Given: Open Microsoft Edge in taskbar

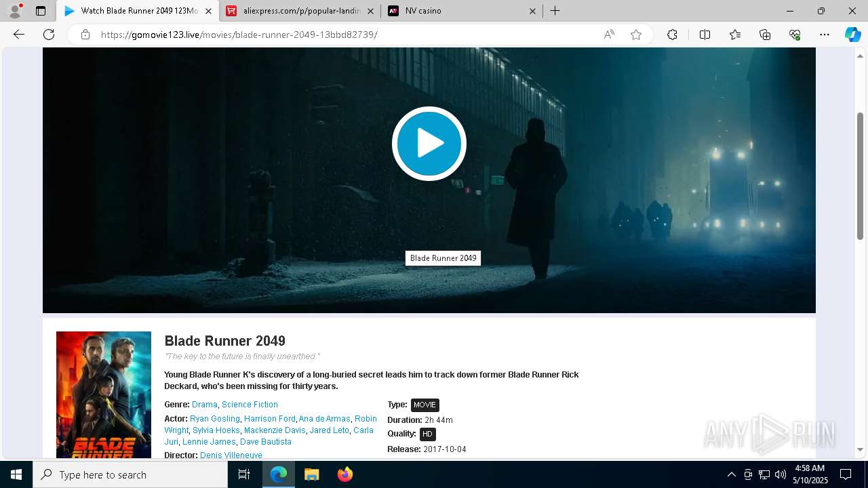Looking at the screenshot, I should [279, 474].
